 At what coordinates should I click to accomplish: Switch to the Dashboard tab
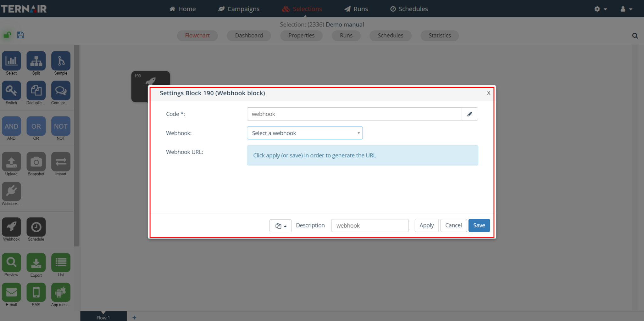pyautogui.click(x=249, y=36)
